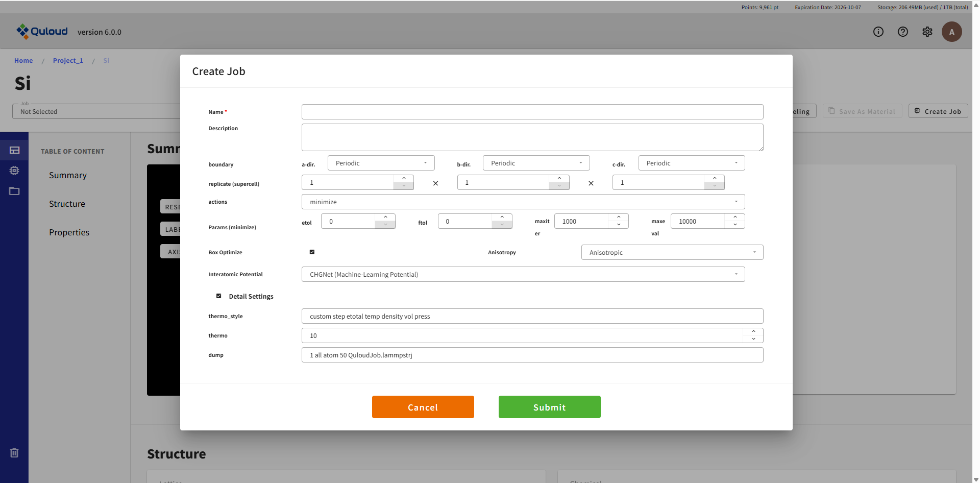Toggle the Detail Settings checkbox
This screenshot has height=483, width=980.
219,296
